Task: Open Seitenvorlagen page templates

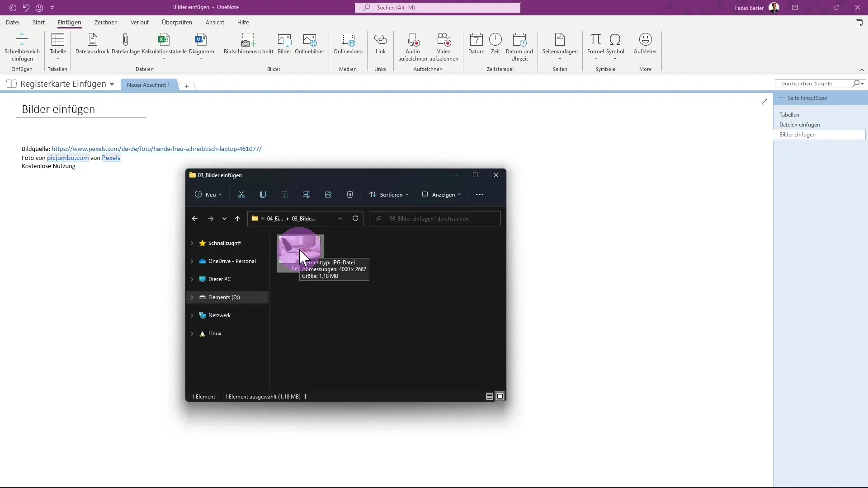Action: click(560, 47)
